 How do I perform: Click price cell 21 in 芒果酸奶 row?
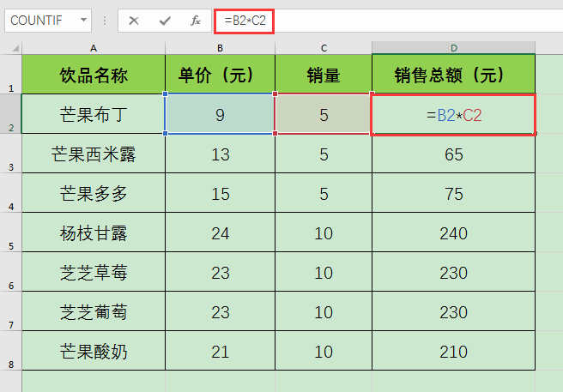tap(220, 351)
